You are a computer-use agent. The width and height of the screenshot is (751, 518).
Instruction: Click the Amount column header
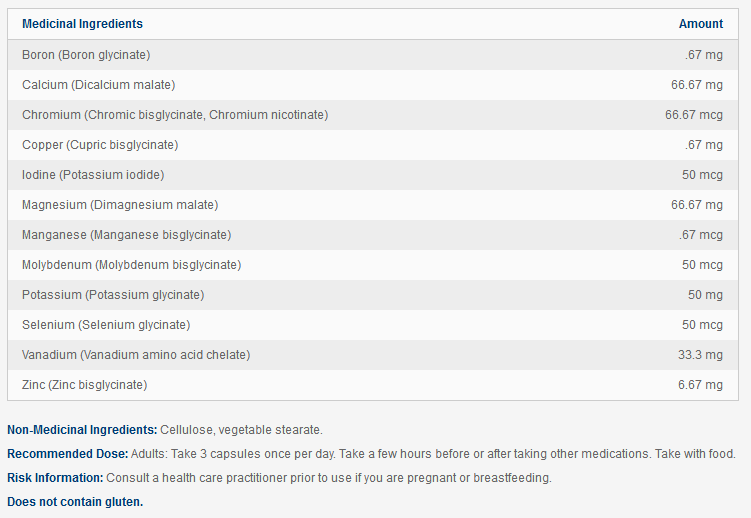click(700, 24)
